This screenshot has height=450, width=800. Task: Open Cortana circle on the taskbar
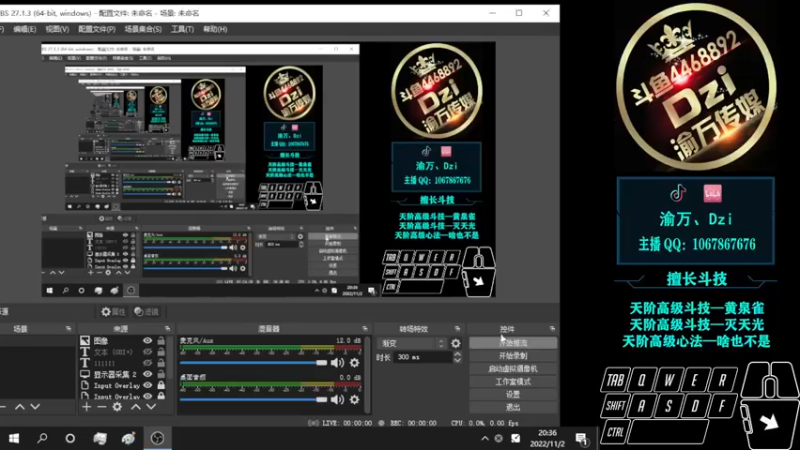click(x=70, y=438)
